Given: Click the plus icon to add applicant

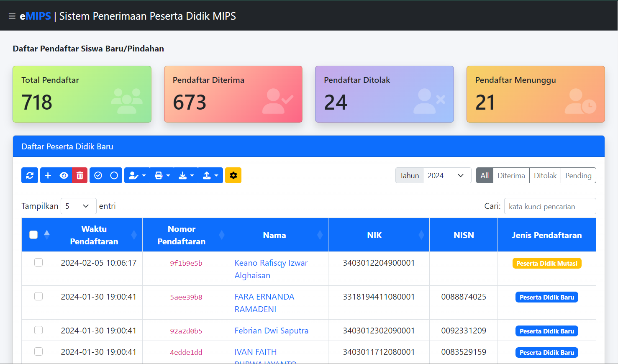Looking at the screenshot, I should tap(48, 175).
